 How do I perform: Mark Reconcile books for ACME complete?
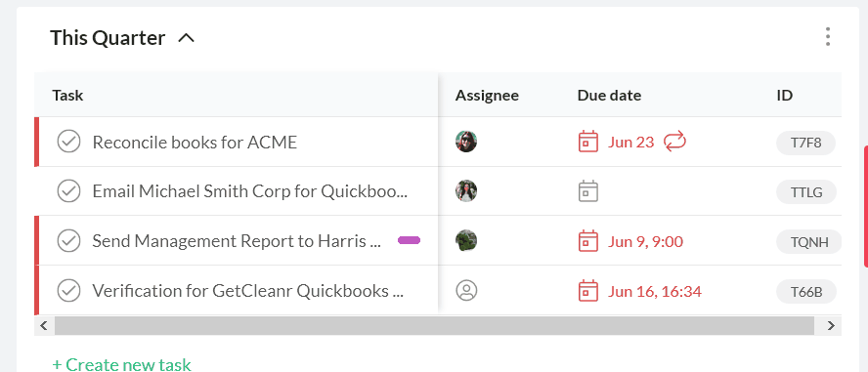click(x=68, y=142)
